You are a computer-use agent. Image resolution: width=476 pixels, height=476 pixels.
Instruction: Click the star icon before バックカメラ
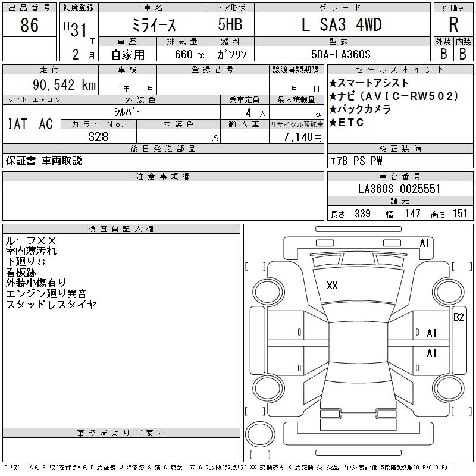[333, 109]
